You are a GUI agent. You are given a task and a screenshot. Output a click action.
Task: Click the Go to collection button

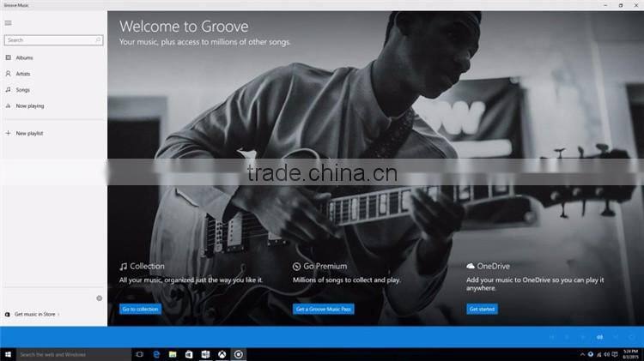coord(141,309)
